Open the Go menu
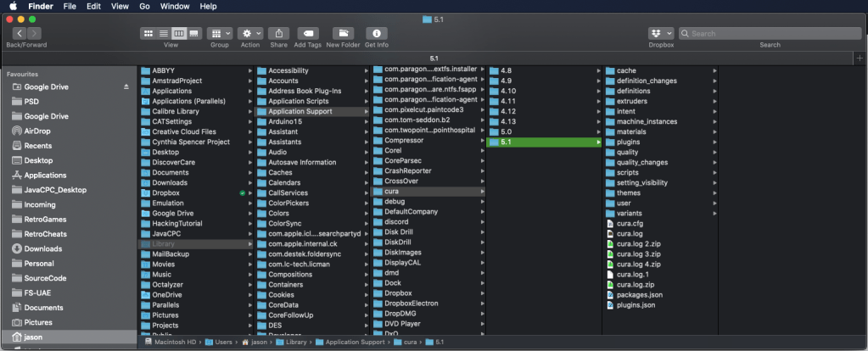Image resolution: width=868 pixels, height=351 pixels. pyautogui.click(x=144, y=6)
